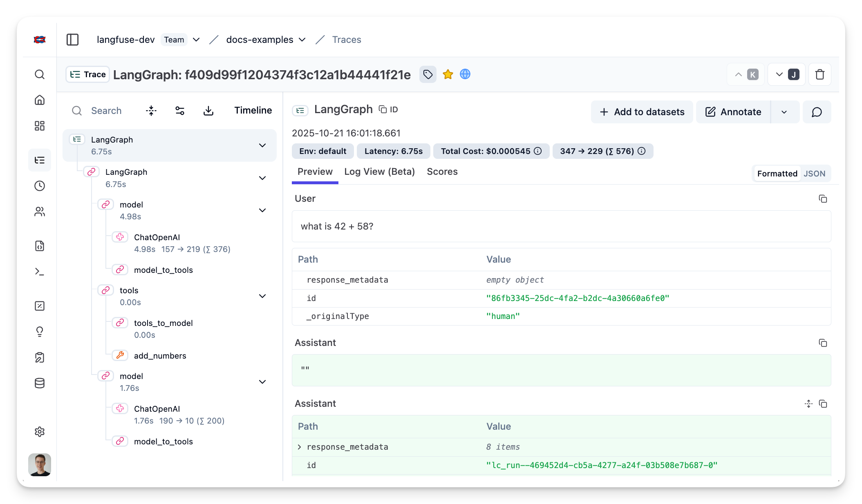Show the Timeline view

[x=253, y=110]
